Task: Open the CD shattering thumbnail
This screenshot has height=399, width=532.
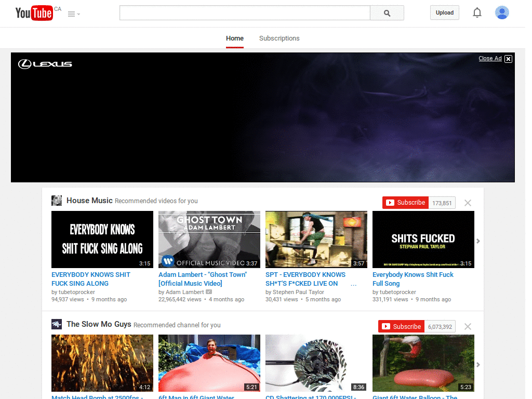Action: click(316, 363)
